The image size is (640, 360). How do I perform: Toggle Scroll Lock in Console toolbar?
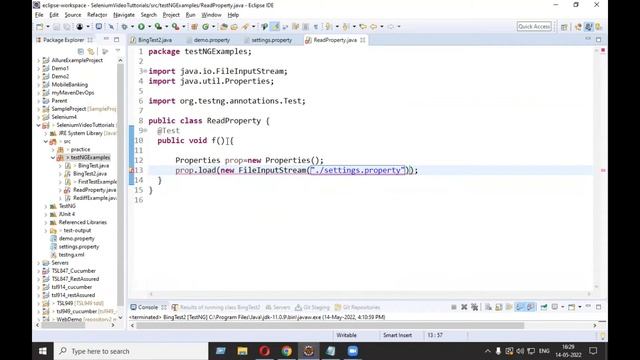click(499, 307)
